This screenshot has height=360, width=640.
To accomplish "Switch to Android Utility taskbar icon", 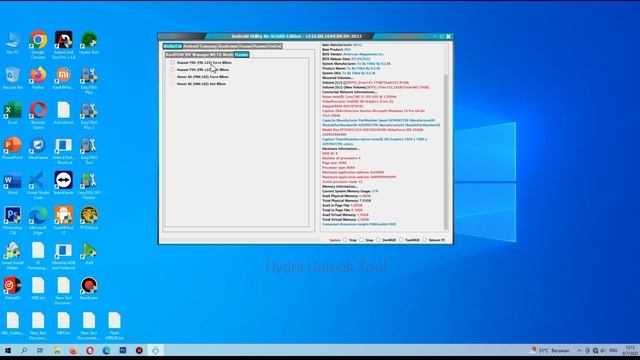I will click(156, 350).
